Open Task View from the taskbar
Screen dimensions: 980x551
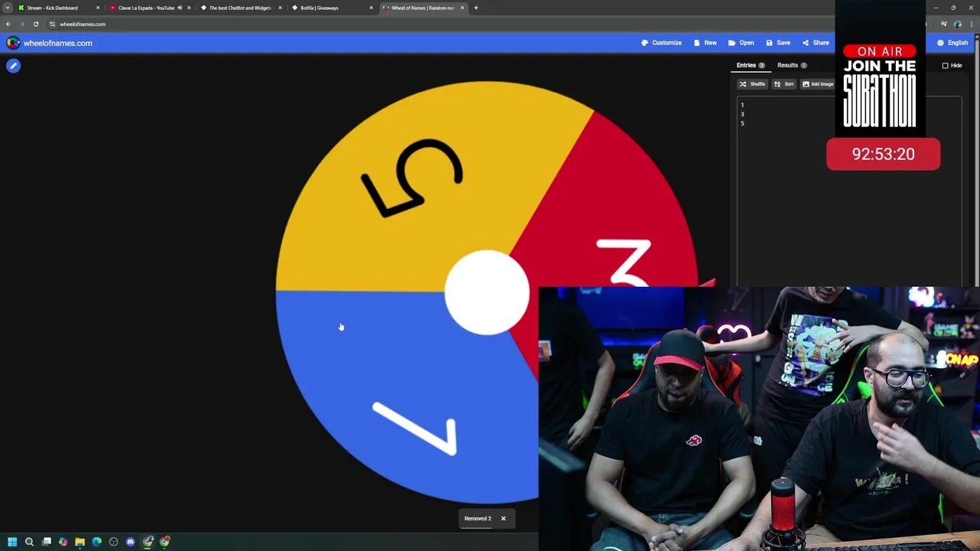click(46, 542)
